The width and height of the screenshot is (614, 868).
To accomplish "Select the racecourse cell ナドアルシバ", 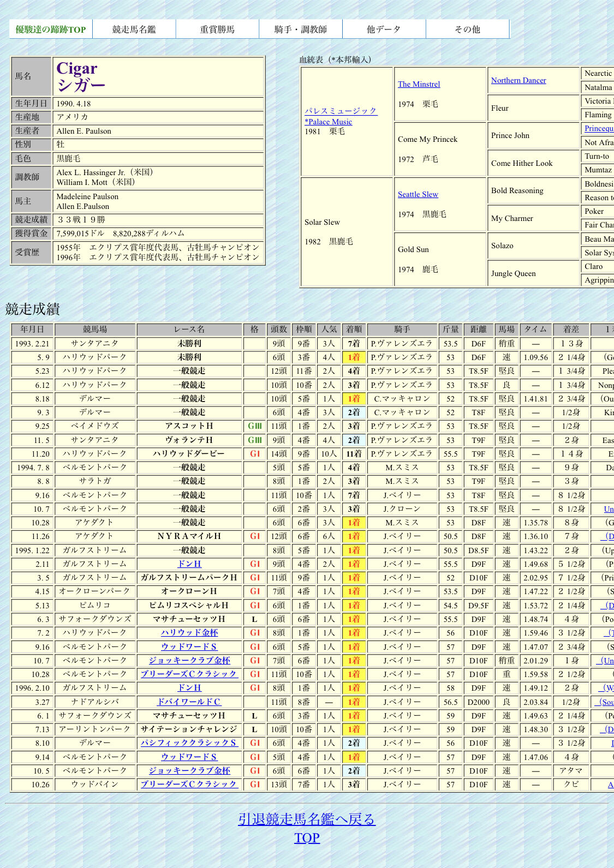I will tap(95, 702).
